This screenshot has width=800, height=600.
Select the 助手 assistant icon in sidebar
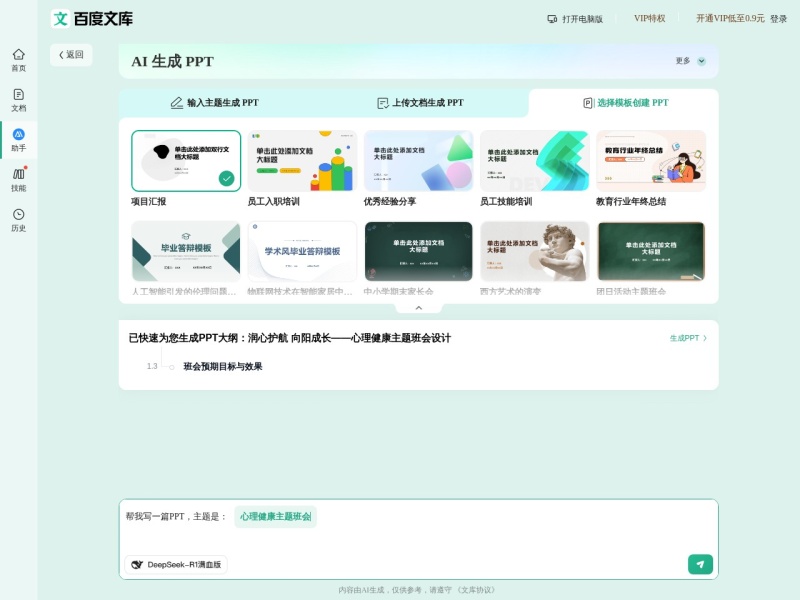(x=18, y=135)
